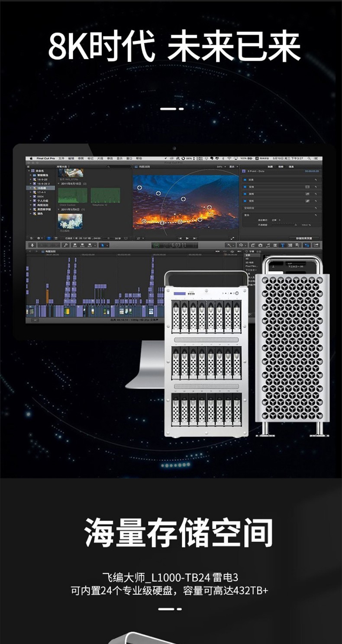Open the 文件 menu in menu bar
Viewport: 342px width, 644px height.
tap(61, 159)
